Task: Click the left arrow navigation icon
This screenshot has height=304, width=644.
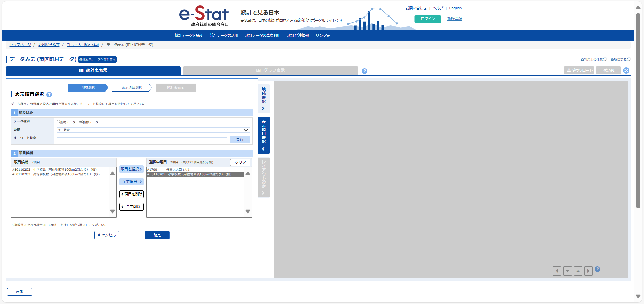Action: point(557,271)
